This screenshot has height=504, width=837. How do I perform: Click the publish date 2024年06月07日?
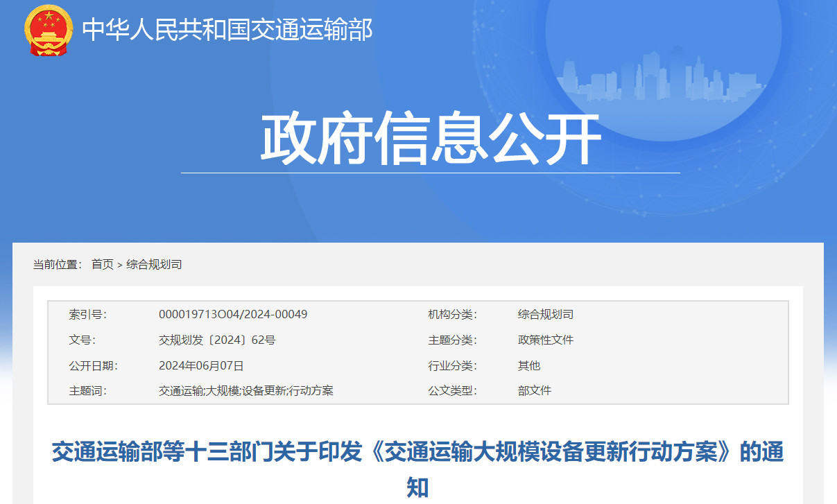[201, 365]
